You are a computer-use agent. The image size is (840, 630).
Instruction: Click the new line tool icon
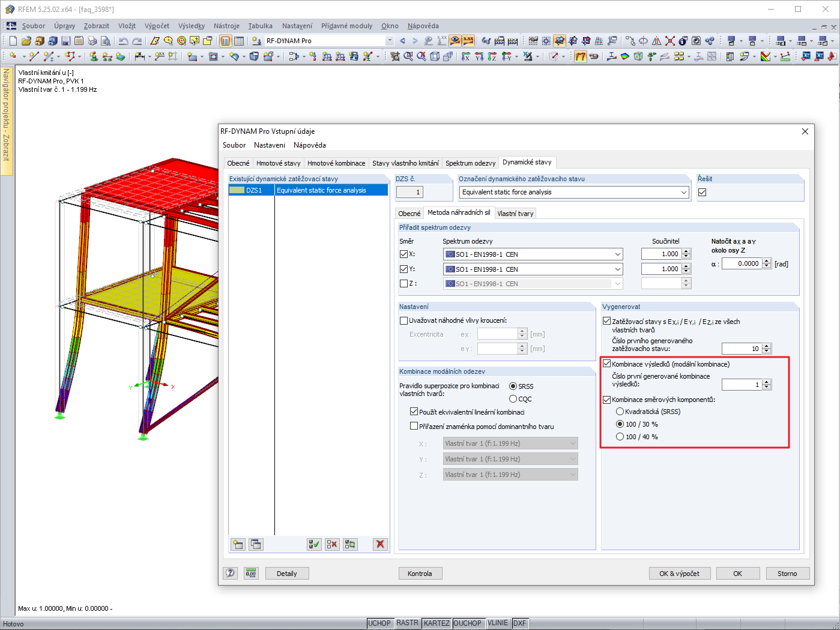tap(34, 56)
